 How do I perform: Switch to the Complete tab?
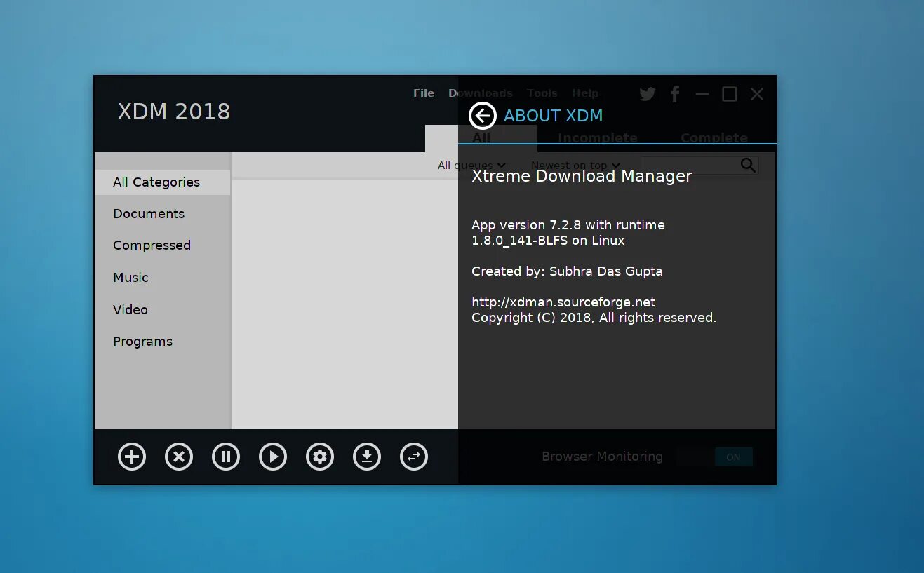point(714,138)
